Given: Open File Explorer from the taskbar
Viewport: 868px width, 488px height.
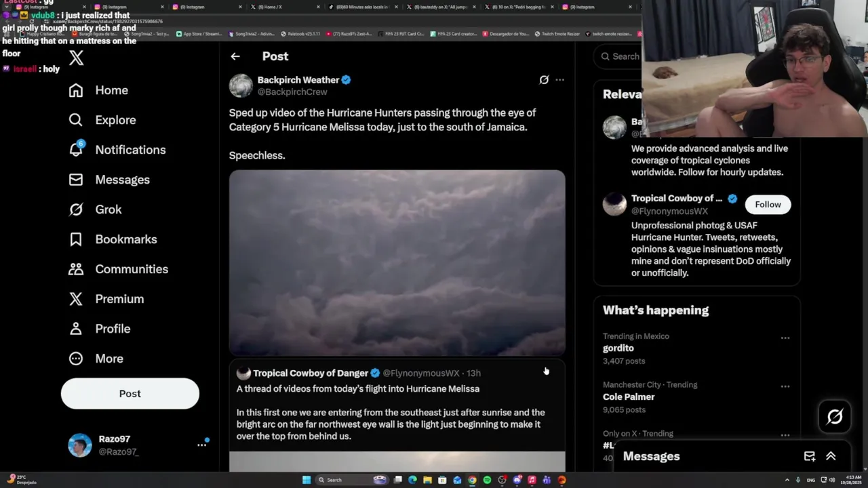Looking at the screenshot, I should [x=427, y=480].
